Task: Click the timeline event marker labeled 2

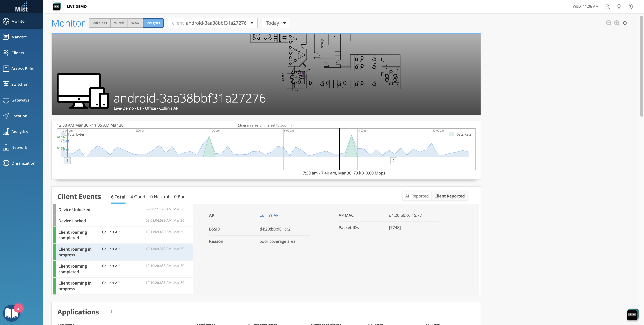Action: pyautogui.click(x=393, y=161)
